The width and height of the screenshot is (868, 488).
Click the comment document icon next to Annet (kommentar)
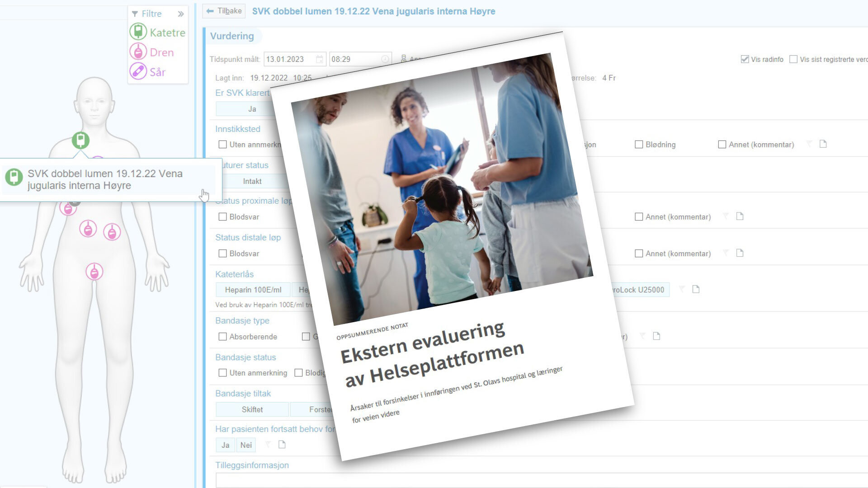pos(824,144)
